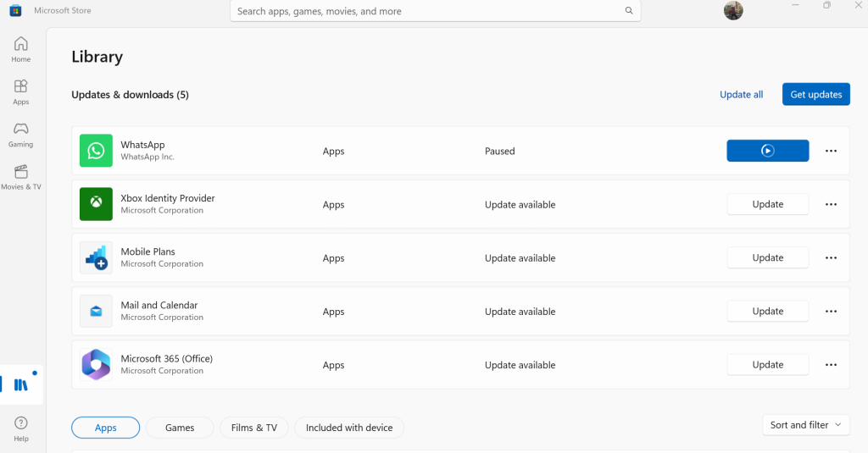
Task: Open more options for WhatsApp
Action: click(x=831, y=151)
